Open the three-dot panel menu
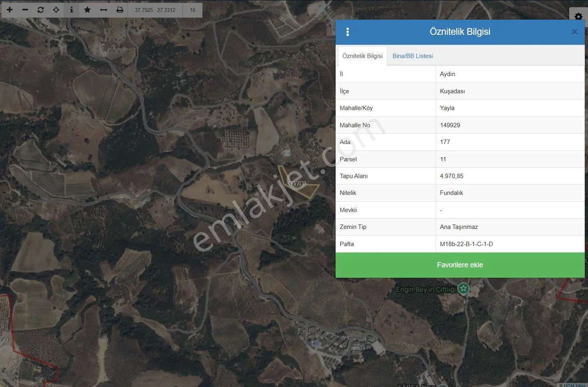 [x=348, y=32]
